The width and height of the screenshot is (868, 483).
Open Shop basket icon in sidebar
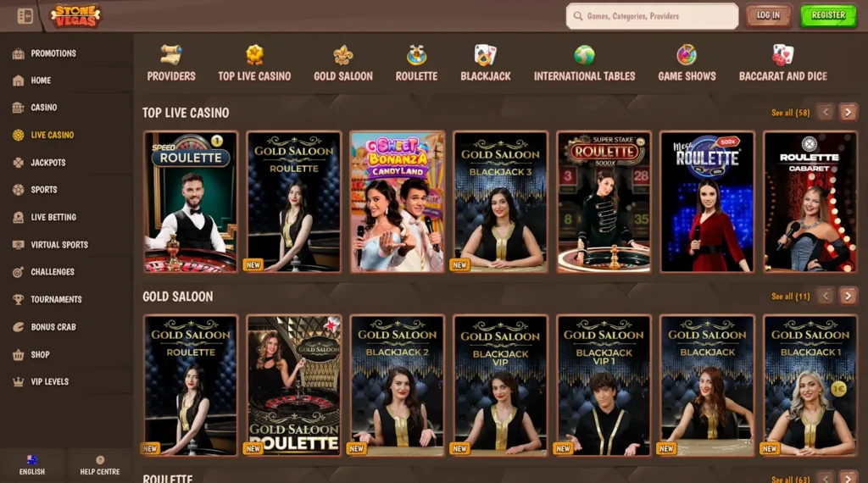click(19, 355)
